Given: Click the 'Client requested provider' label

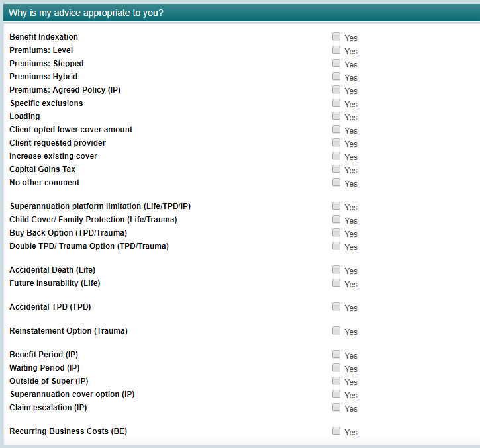Looking at the screenshot, I should click(58, 143).
